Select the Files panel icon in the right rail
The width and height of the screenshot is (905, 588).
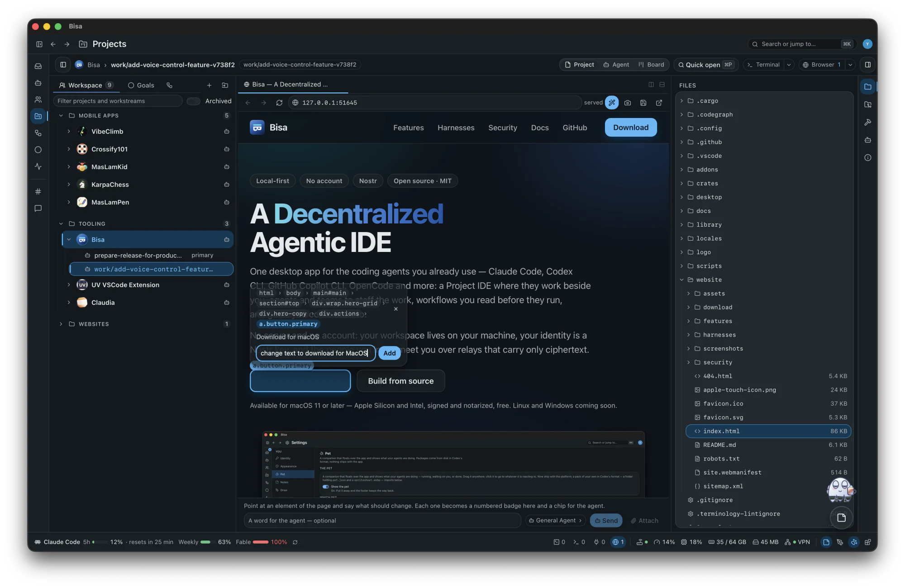tap(867, 87)
